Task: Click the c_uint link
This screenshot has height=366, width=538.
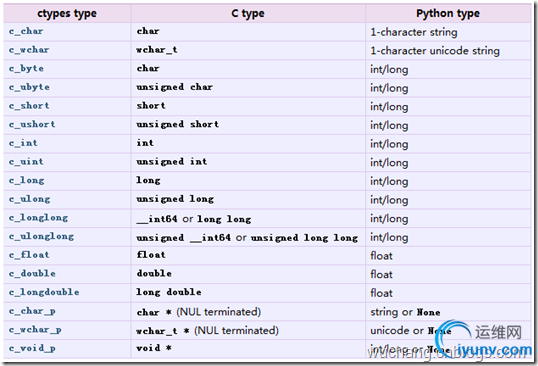Action: pos(26,162)
